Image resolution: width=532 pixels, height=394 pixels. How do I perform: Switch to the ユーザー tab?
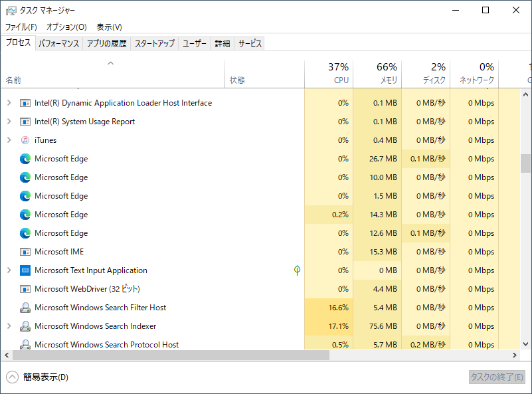[195, 43]
